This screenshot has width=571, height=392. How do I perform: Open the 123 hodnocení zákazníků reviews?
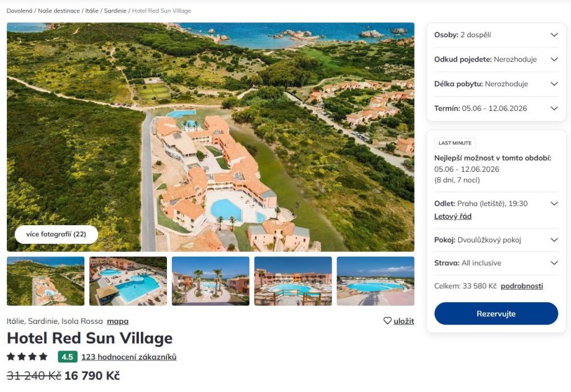[128, 357]
